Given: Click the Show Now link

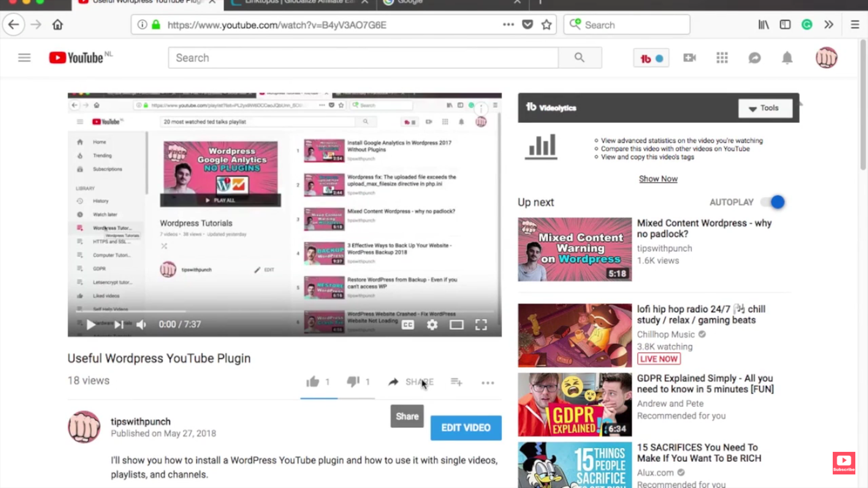Looking at the screenshot, I should click(658, 179).
